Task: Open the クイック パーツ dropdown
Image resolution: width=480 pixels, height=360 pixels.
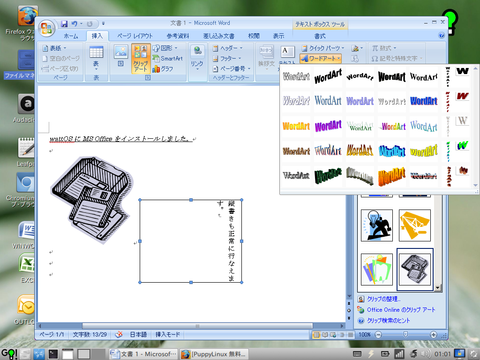Action: [323, 48]
